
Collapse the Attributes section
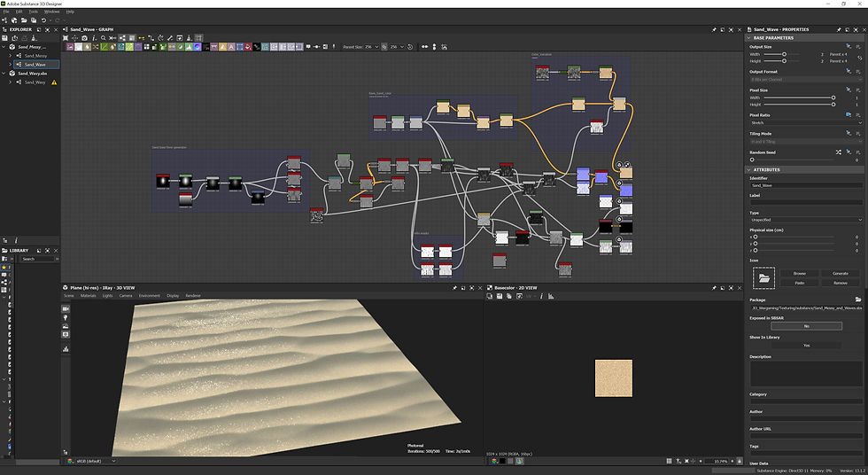(x=749, y=170)
